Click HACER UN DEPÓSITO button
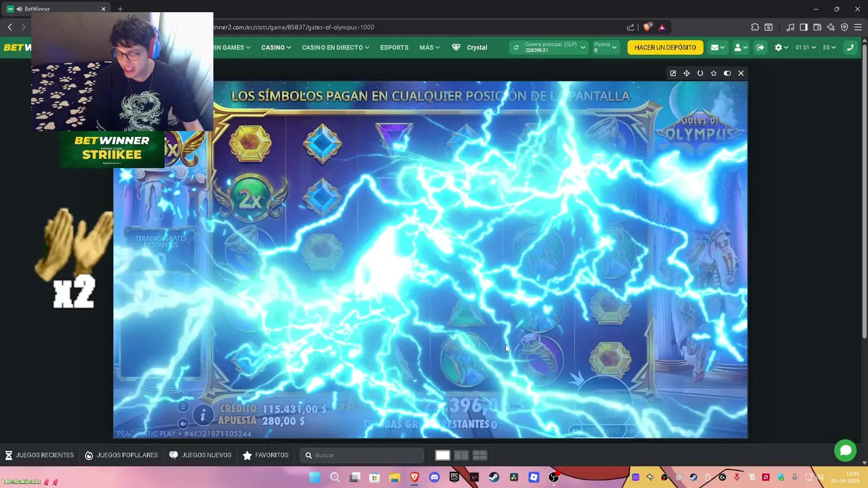 [665, 47]
